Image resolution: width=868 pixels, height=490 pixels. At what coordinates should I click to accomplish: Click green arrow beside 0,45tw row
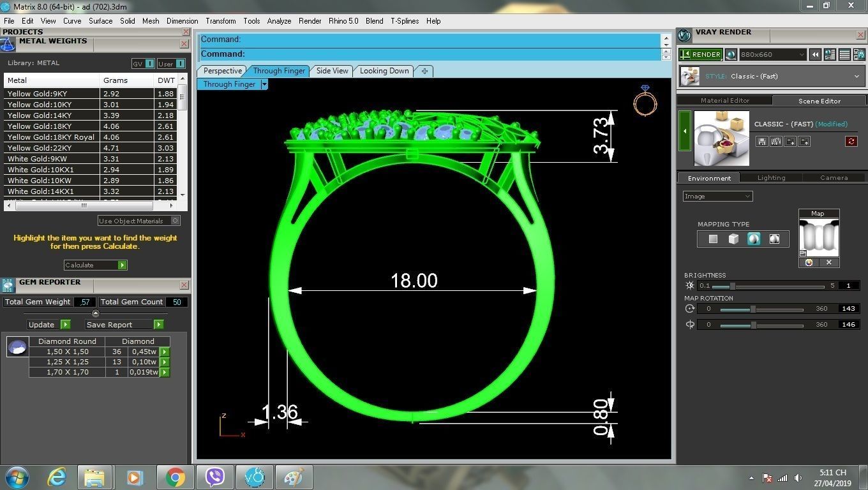(x=165, y=352)
